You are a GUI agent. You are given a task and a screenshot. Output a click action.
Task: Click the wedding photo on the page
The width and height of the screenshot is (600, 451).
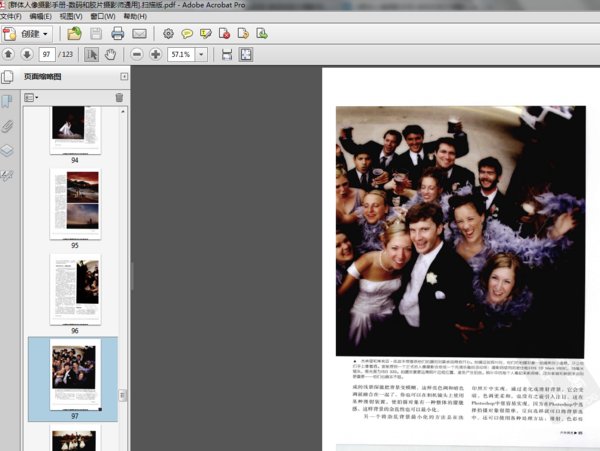tap(460, 232)
